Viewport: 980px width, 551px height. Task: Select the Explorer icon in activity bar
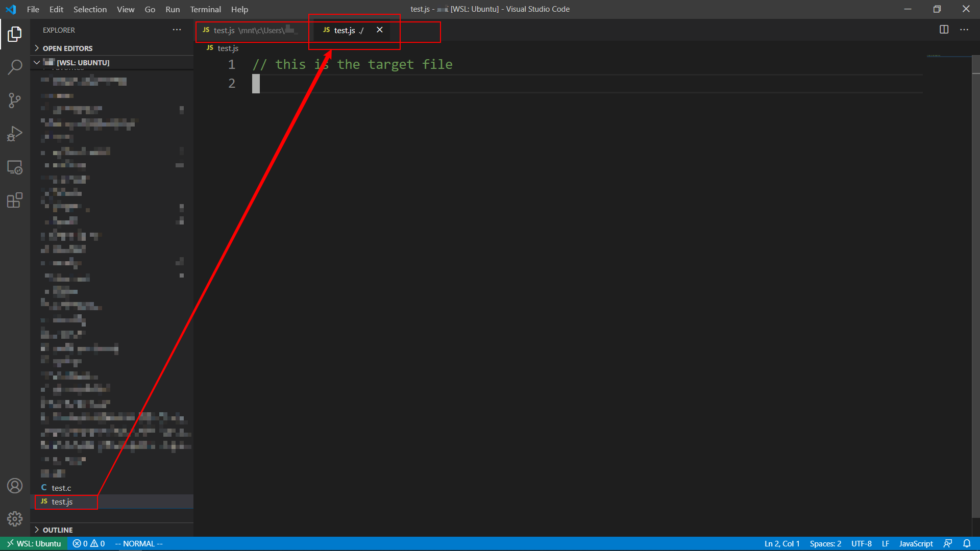(15, 34)
